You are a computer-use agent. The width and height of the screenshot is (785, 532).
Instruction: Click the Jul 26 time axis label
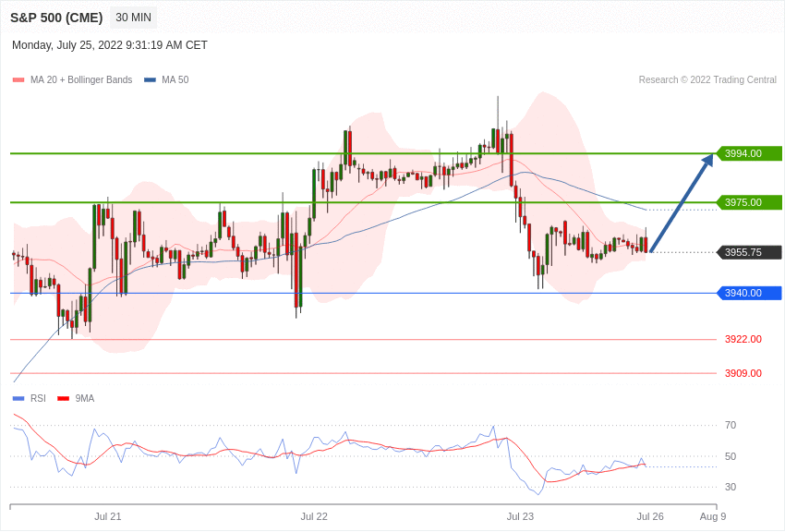pos(650,516)
